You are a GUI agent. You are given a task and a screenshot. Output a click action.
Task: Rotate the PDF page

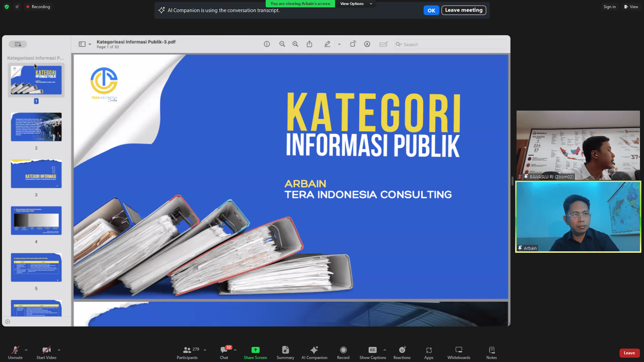353,44
